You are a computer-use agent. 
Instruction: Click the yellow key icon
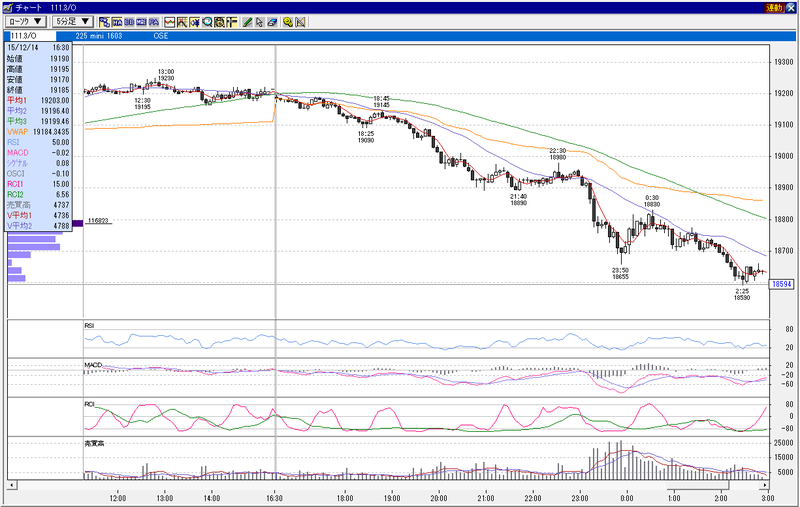point(288,22)
